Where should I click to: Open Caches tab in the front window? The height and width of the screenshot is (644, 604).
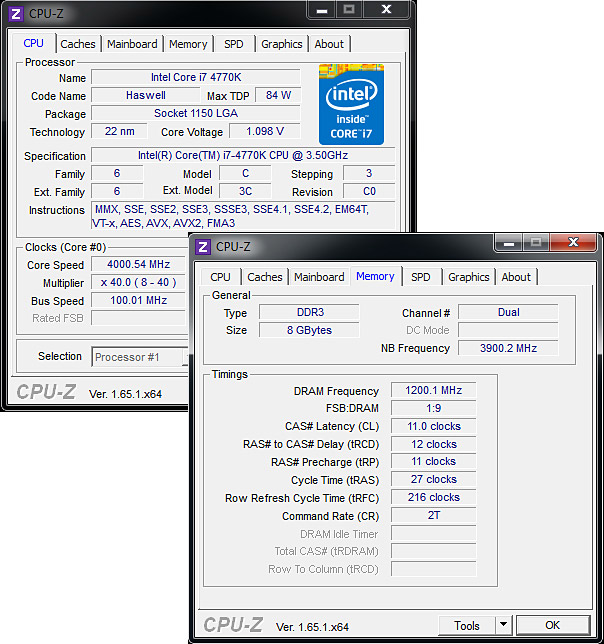(265, 277)
